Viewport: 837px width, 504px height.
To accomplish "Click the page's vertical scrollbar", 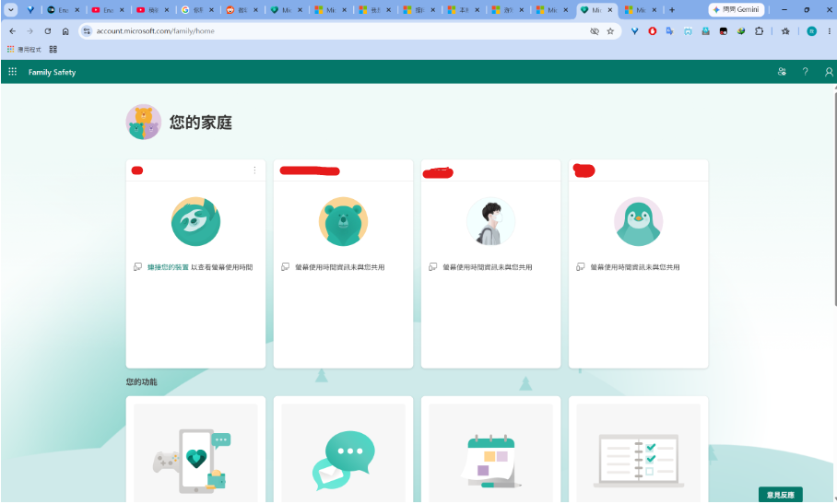I will [834, 197].
